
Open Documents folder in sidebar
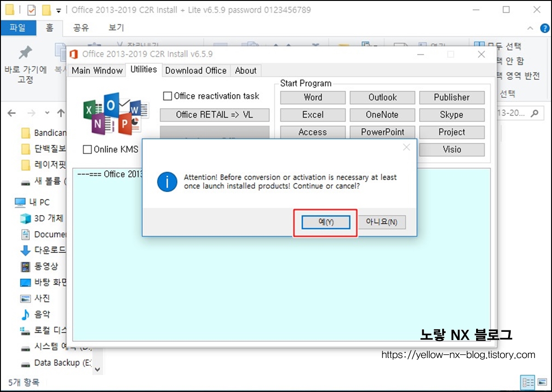point(44,234)
